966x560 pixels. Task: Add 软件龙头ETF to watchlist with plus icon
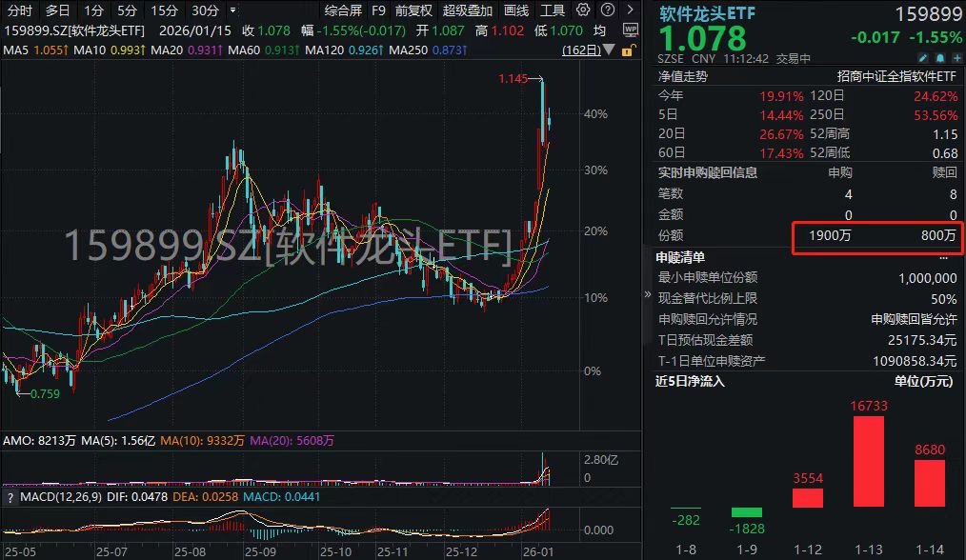point(956,57)
